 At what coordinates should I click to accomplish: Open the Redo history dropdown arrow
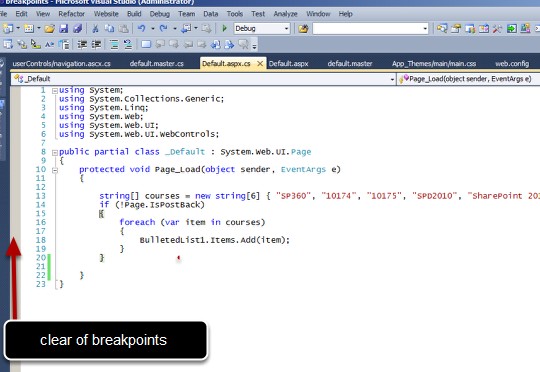[x=175, y=28]
